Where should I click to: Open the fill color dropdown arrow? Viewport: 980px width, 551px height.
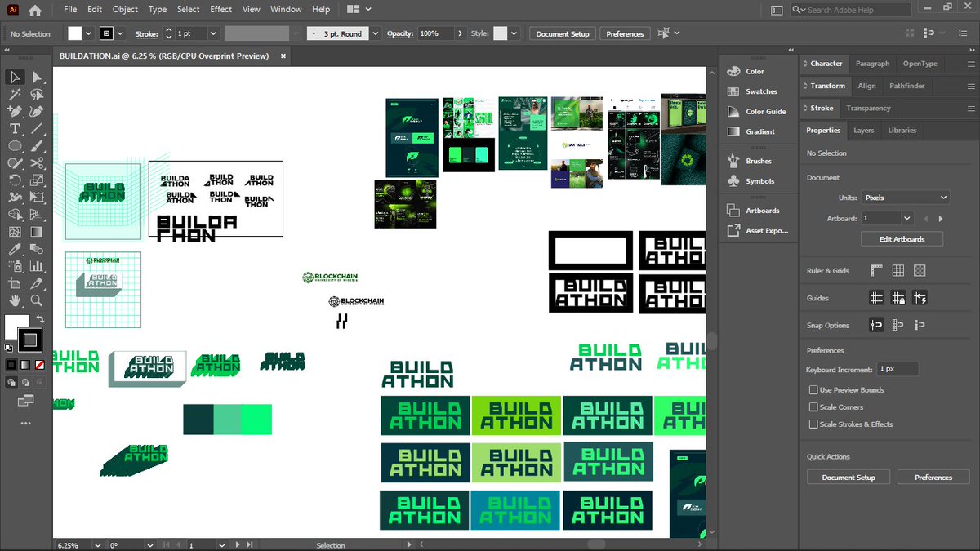tap(88, 33)
